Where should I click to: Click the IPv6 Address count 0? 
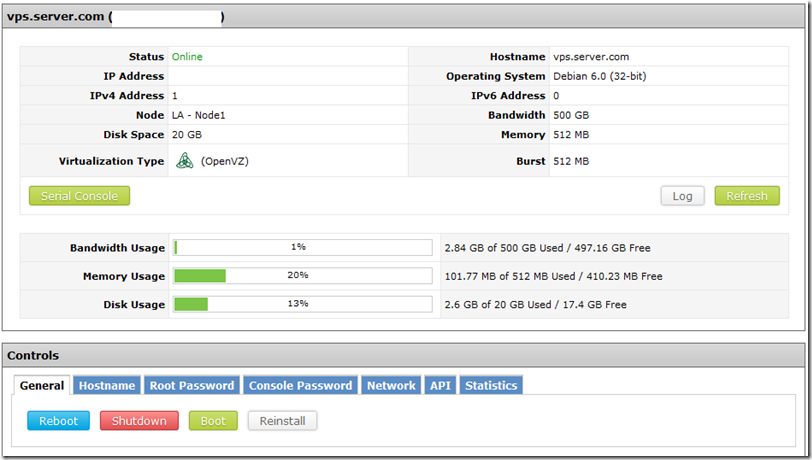pyautogui.click(x=556, y=96)
